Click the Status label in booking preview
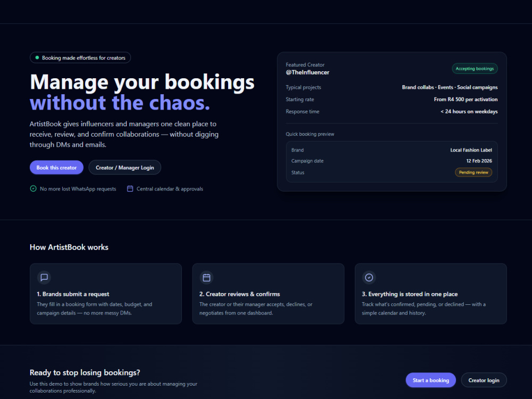The width and height of the screenshot is (532, 399). (298, 172)
